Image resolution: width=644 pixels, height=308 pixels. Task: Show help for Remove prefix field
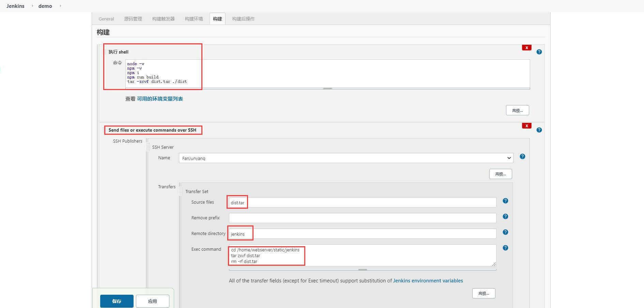(505, 217)
